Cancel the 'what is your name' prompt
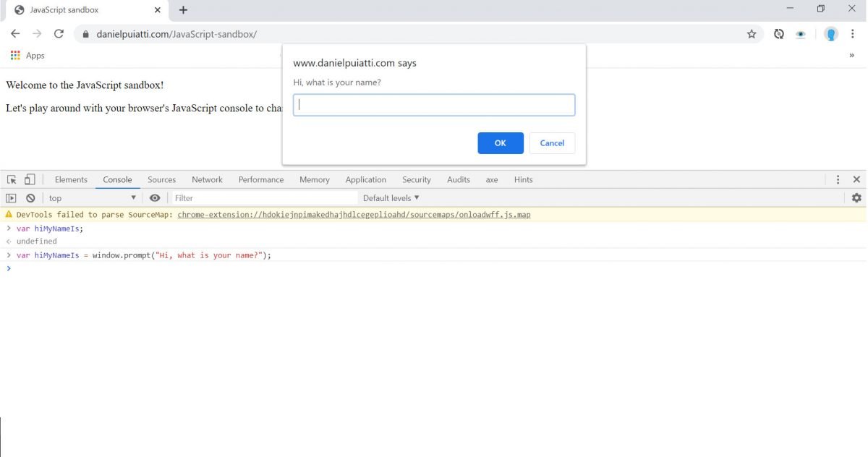This screenshot has width=868, height=457. 552,142
